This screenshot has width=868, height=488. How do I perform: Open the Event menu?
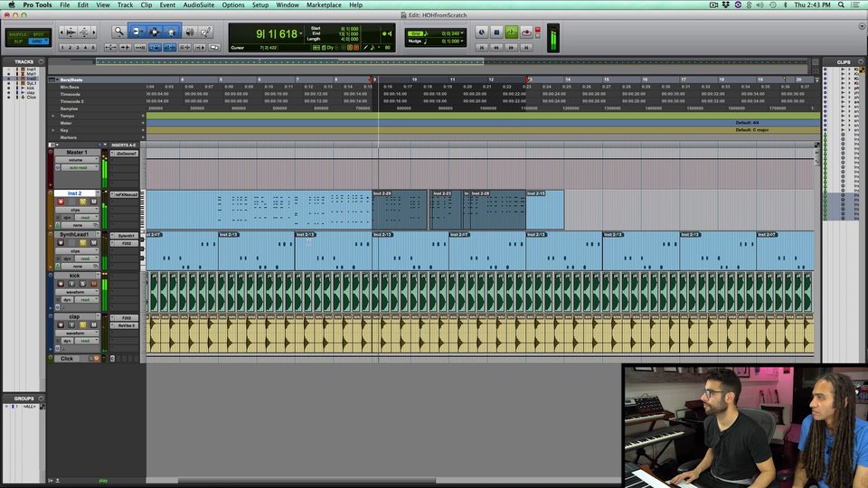pos(167,5)
